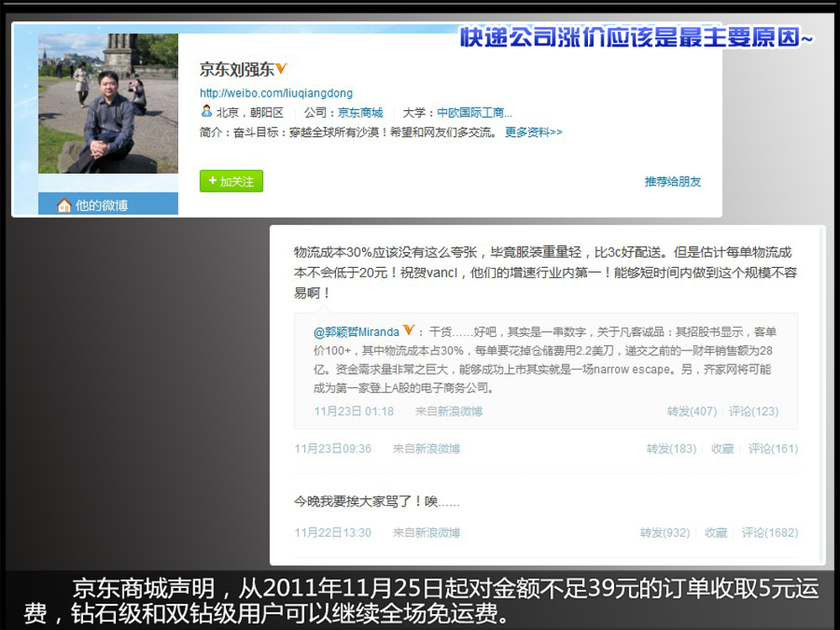Click the 11月22日13:30 post timestamp

333,533
